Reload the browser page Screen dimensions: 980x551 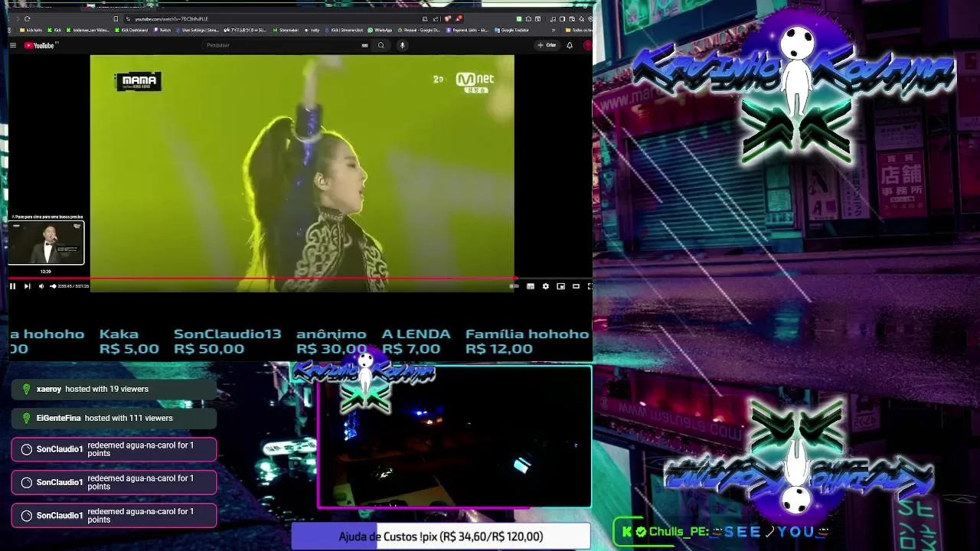pyautogui.click(x=28, y=18)
